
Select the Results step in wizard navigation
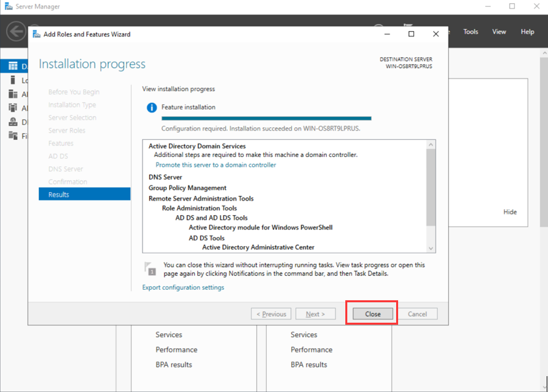point(85,195)
